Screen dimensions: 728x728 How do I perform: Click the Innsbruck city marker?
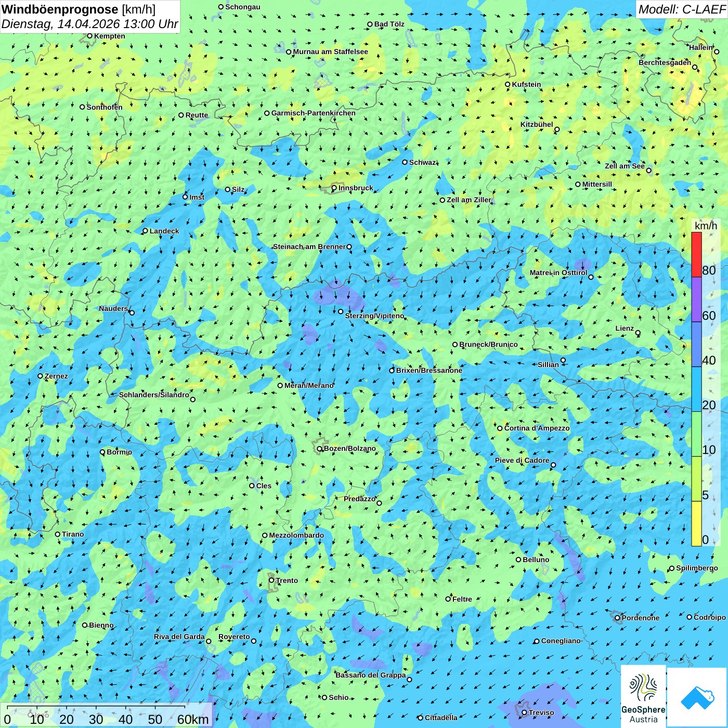[334, 188]
